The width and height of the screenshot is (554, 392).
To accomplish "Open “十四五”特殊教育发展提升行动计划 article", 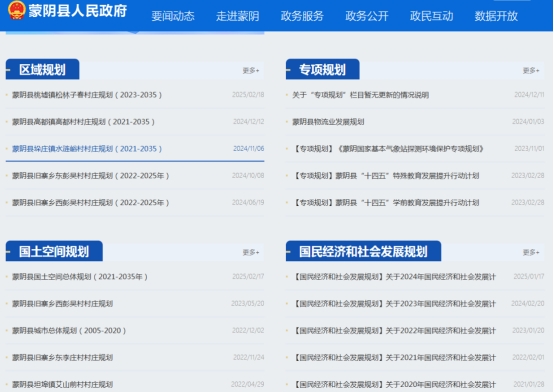I will point(386,175).
